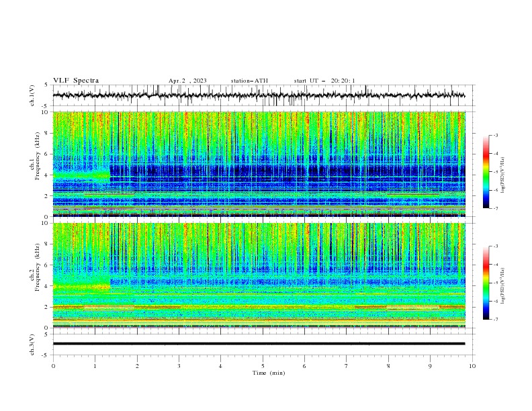
Task: Click the "-3" label on the upper color bar
Action: click(495, 135)
